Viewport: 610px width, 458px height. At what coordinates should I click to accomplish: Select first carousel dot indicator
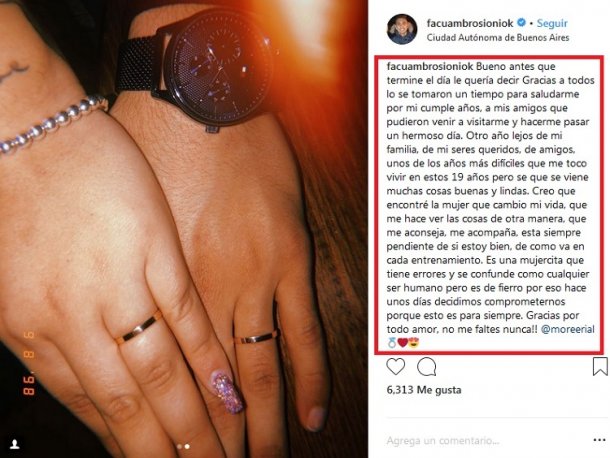179,446
